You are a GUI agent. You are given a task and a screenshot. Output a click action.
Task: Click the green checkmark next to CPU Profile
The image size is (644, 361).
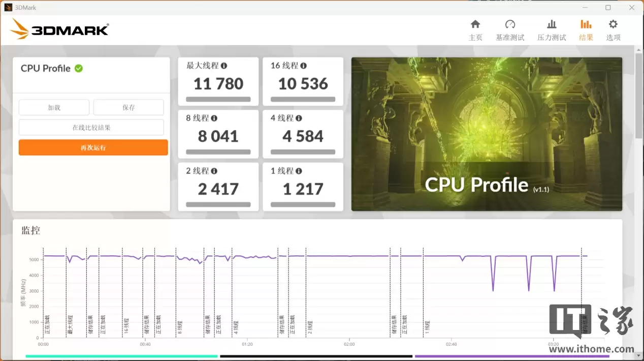point(79,68)
